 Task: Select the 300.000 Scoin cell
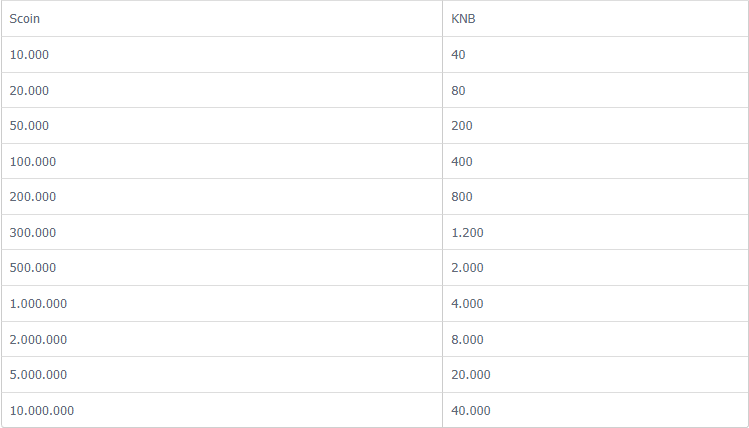[222, 232]
